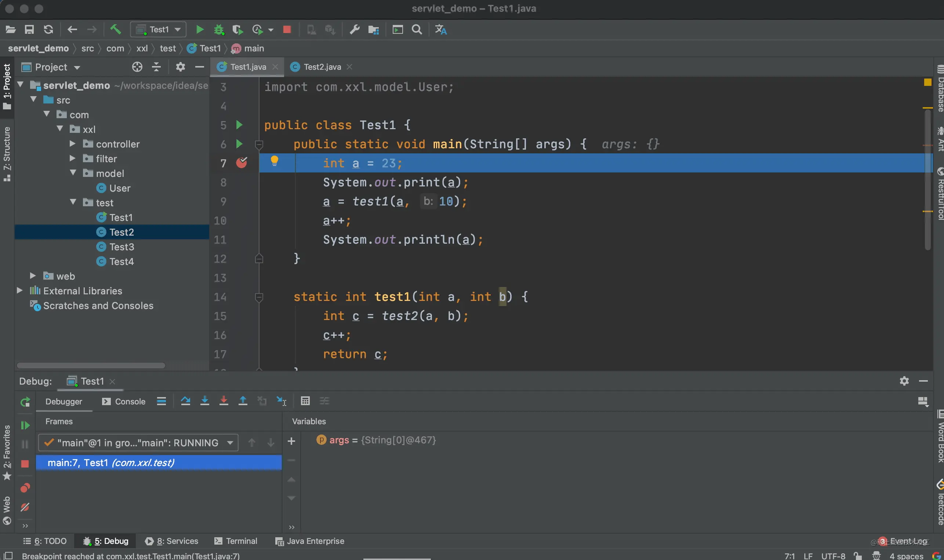Rerun Test1 debug session
This screenshot has height=560, width=944.
click(25, 402)
